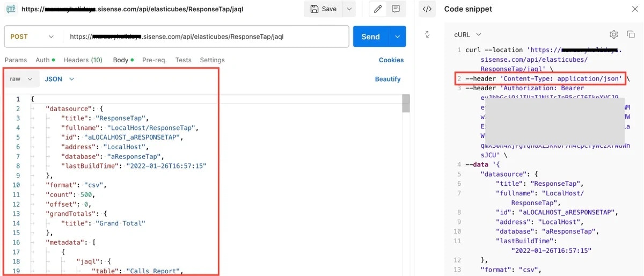644x276 pixels.
Task: Open the raw body type dropdown
Action: [x=21, y=79]
